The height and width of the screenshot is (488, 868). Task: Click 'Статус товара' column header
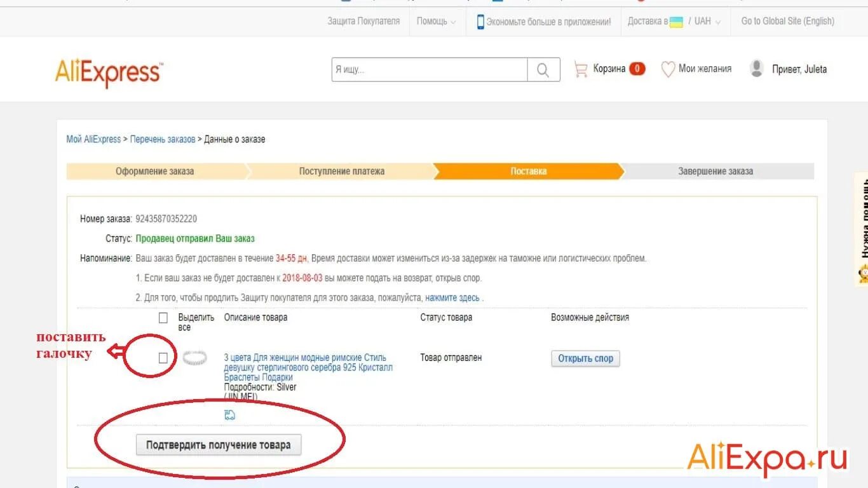click(446, 317)
